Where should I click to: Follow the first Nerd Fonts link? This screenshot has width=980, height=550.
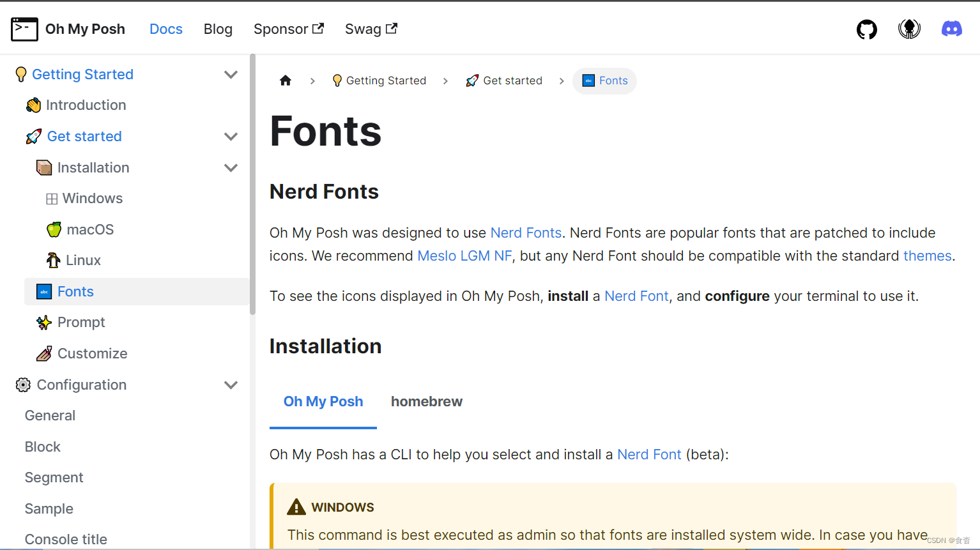[526, 233]
